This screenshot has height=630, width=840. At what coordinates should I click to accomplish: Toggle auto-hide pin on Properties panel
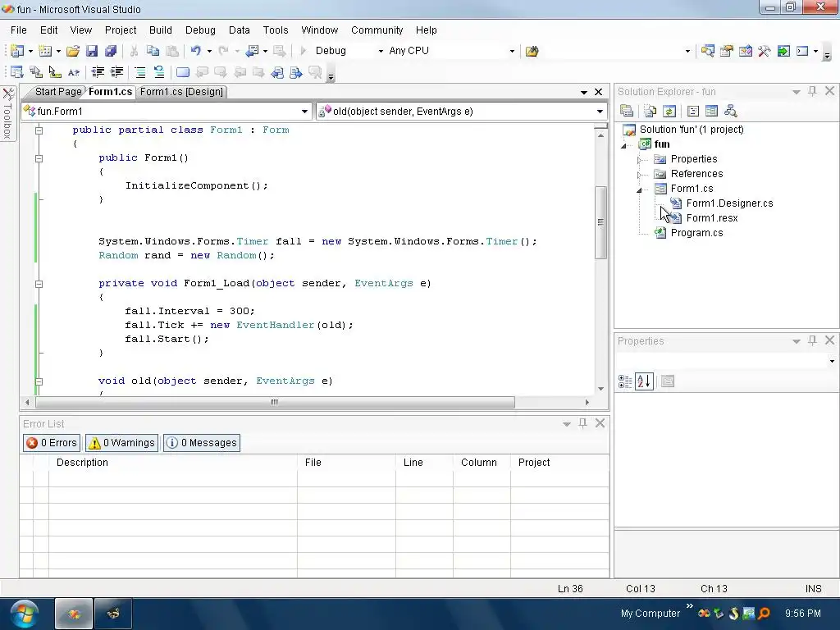coord(813,340)
